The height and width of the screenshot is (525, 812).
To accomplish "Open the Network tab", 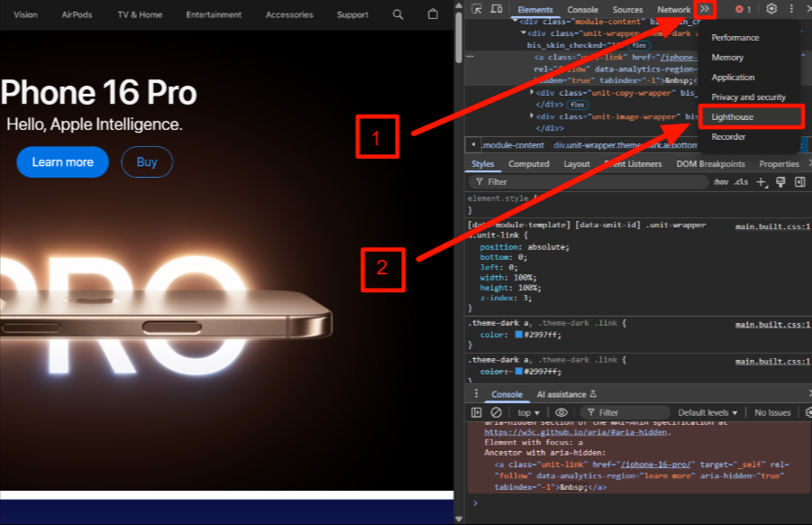I will [674, 10].
